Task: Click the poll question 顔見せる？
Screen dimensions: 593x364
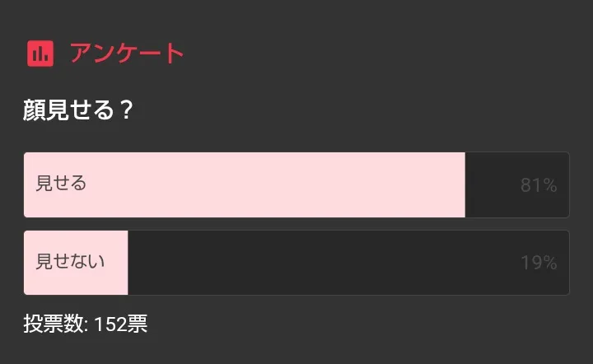Action: [x=78, y=110]
